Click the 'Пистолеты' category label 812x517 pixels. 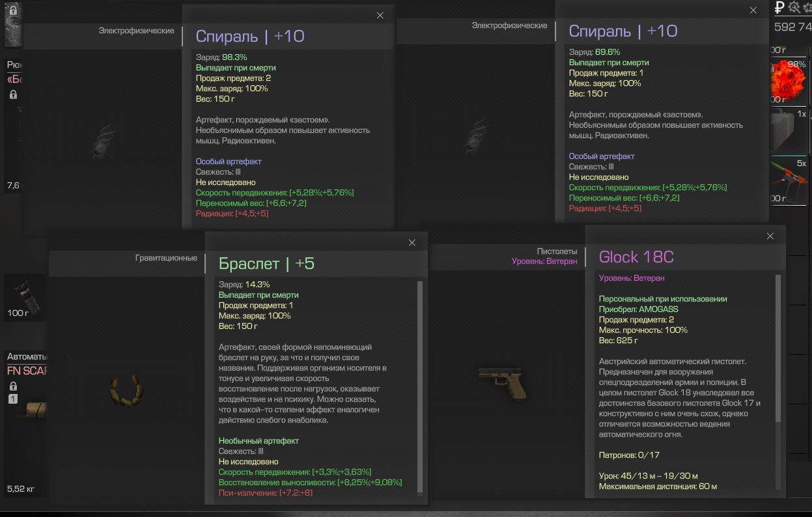point(557,251)
